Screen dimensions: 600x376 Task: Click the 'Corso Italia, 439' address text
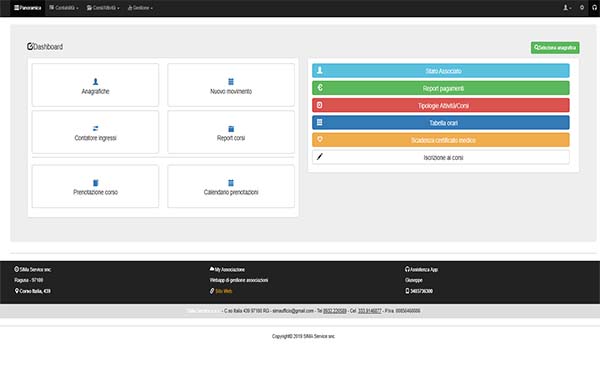(x=35, y=291)
